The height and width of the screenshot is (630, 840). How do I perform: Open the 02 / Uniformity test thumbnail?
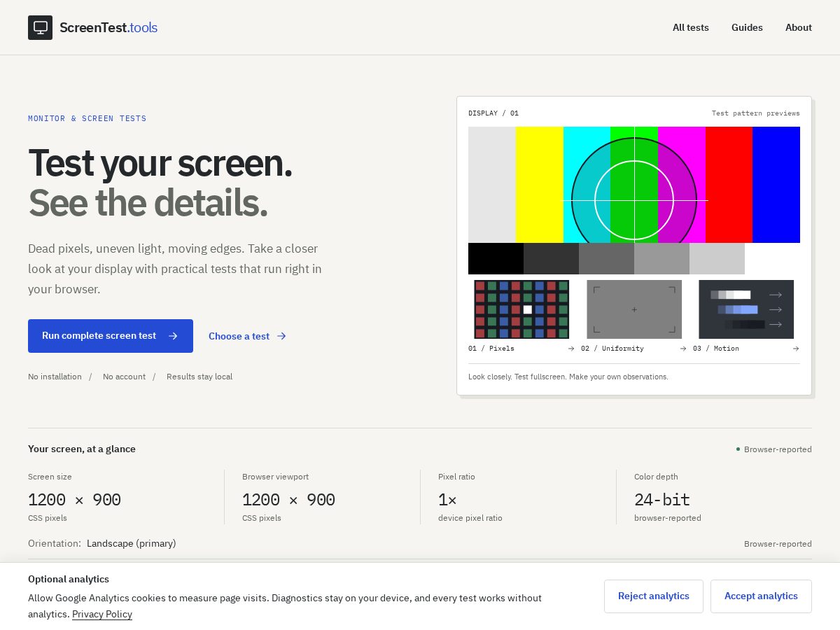634,309
